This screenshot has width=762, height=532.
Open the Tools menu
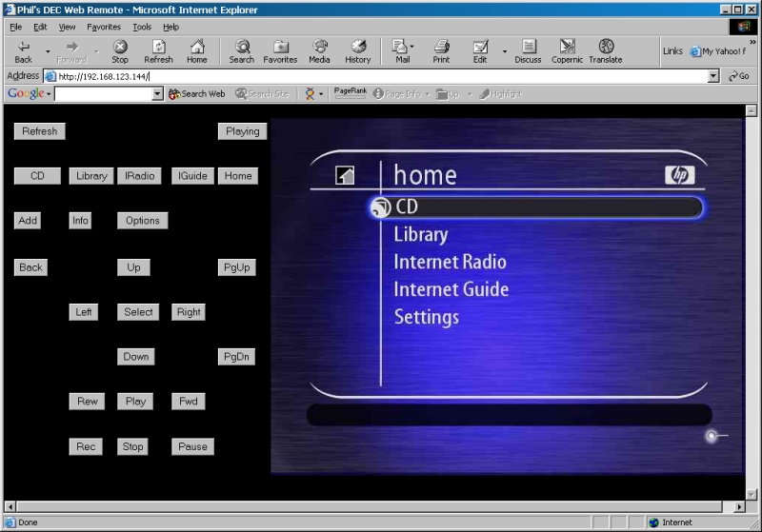tap(142, 27)
